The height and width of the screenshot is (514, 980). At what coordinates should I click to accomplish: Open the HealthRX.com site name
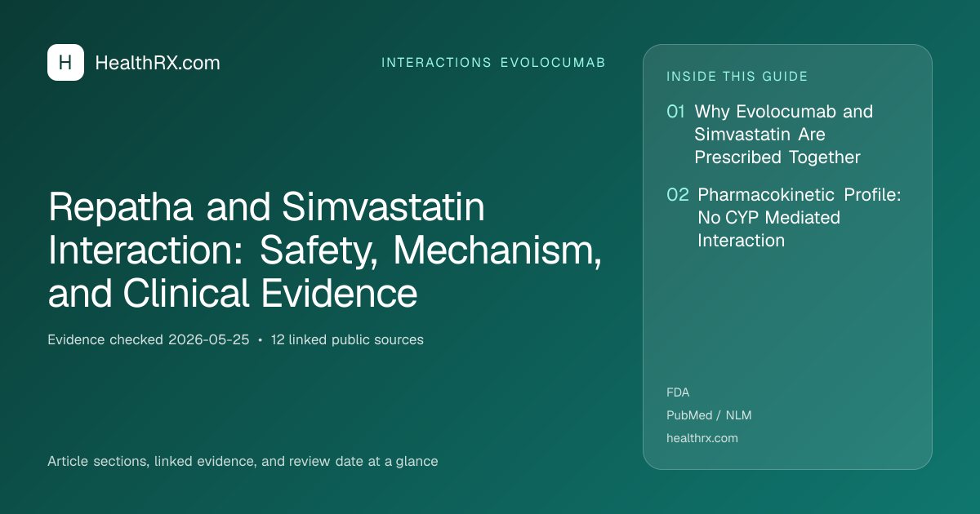158,63
